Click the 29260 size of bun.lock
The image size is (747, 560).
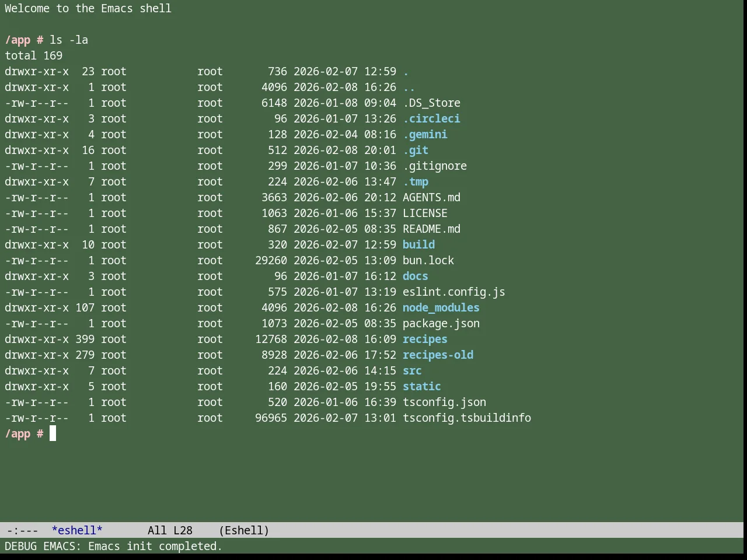coord(271,260)
